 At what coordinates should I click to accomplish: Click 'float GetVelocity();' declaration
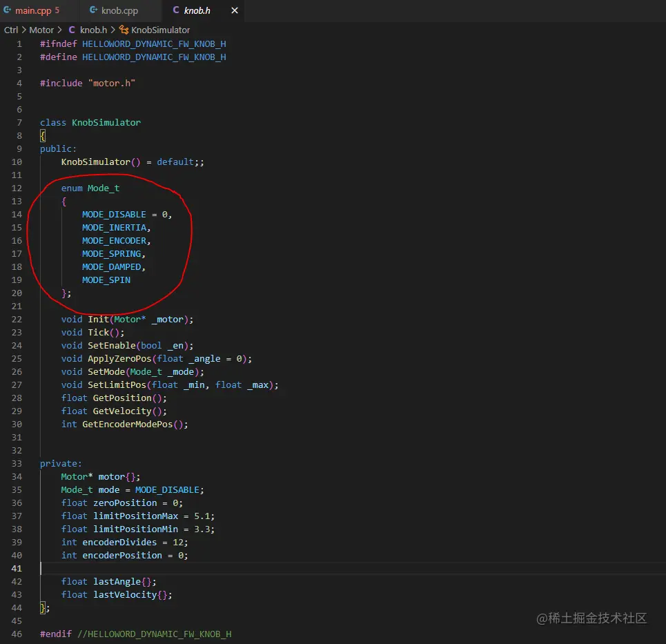(x=114, y=411)
